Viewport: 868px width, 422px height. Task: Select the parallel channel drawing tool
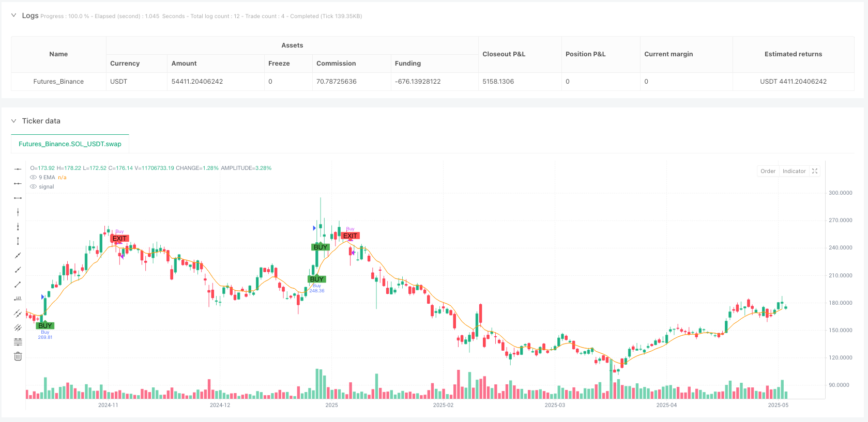(18, 313)
